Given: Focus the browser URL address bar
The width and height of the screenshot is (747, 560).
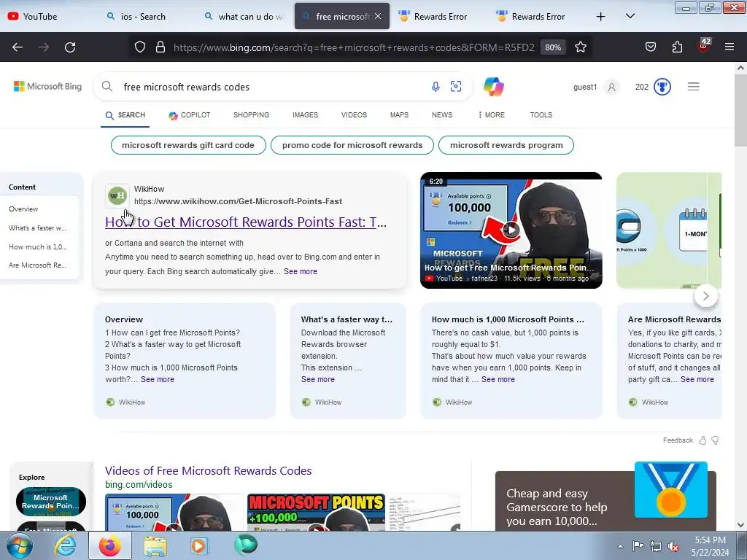Looking at the screenshot, I should coord(352,47).
